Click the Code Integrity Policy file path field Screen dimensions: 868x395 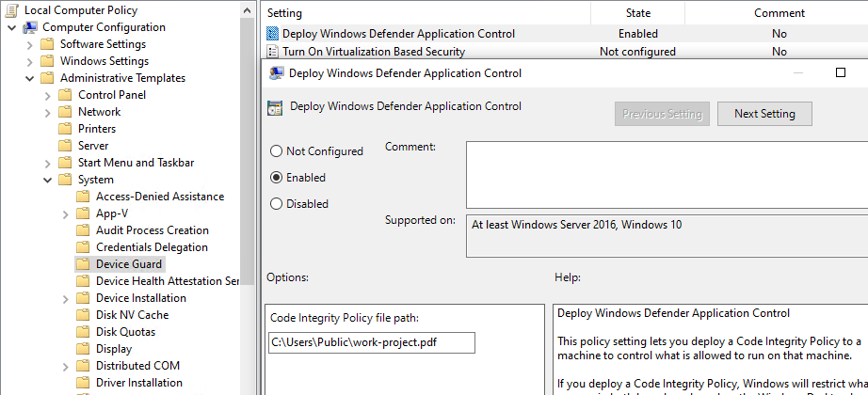click(371, 342)
